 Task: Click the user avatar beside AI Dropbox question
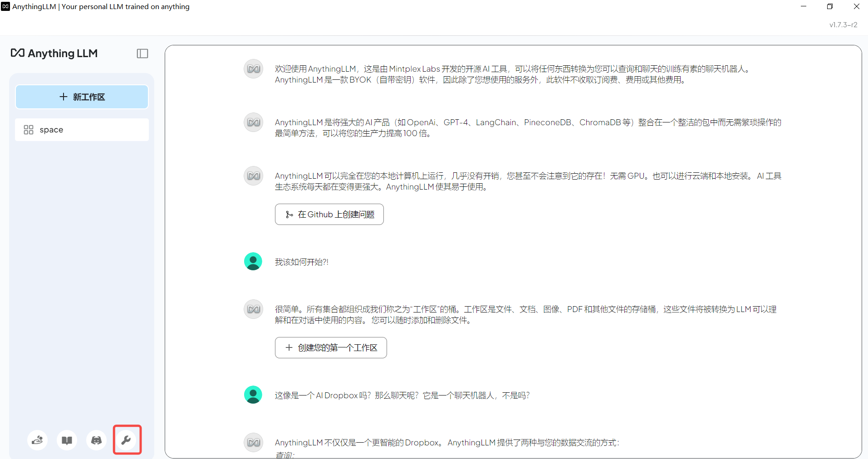point(253,395)
